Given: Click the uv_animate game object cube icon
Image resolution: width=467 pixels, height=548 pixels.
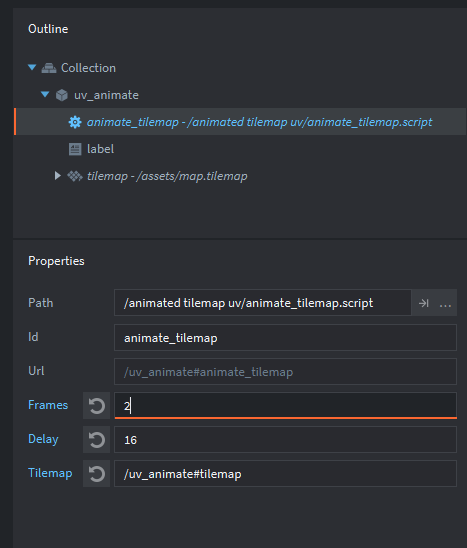Looking at the screenshot, I should [62, 95].
